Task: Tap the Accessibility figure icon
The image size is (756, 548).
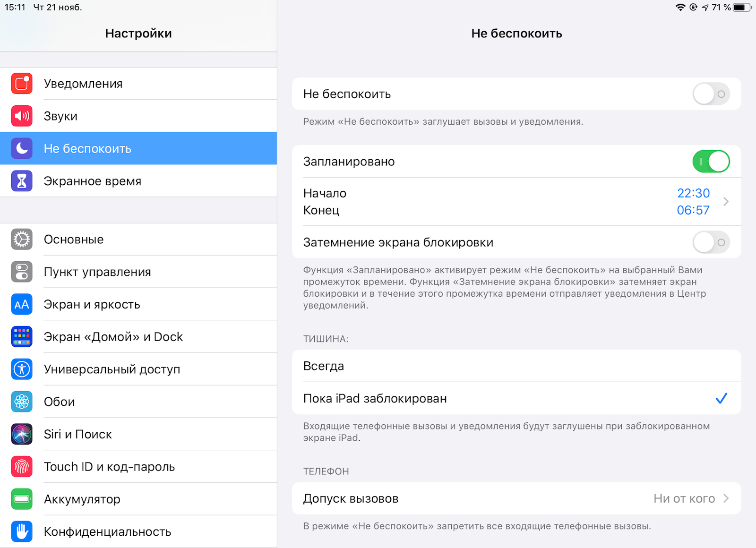Action: [x=22, y=369]
